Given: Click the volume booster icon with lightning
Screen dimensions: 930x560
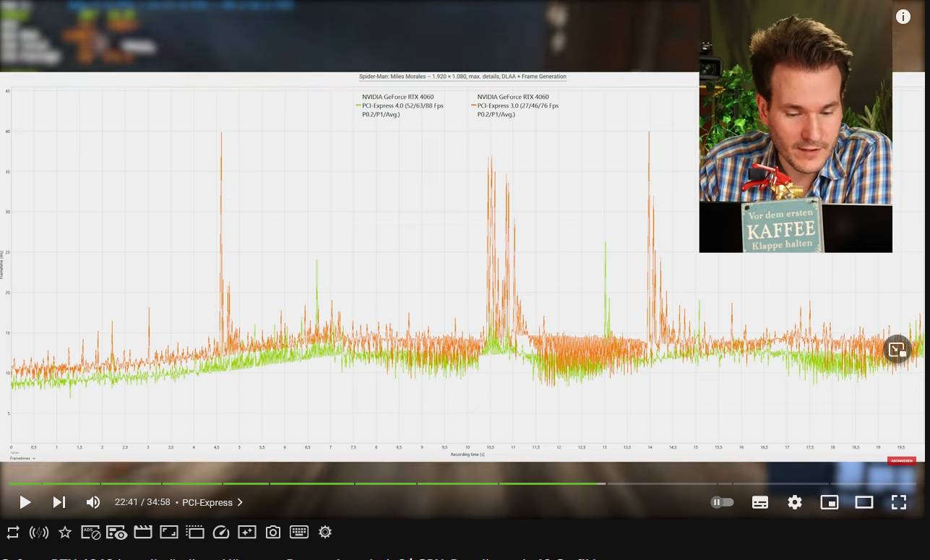Looking at the screenshot, I should pyautogui.click(x=39, y=533).
